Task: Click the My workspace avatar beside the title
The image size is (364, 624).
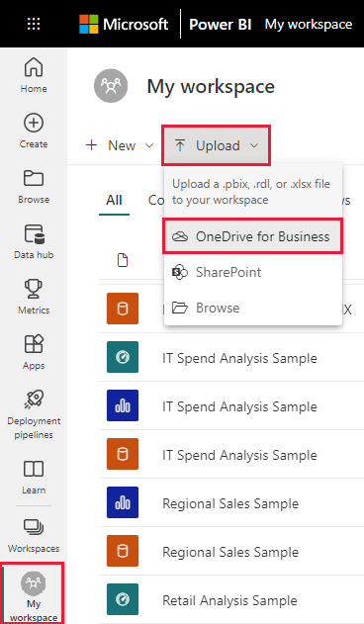Action: (x=111, y=86)
